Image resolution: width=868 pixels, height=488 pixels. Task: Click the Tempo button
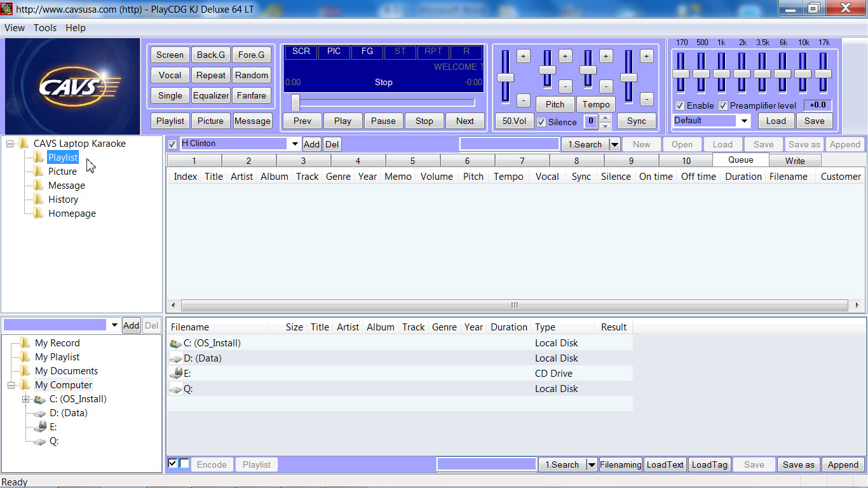[x=596, y=104]
